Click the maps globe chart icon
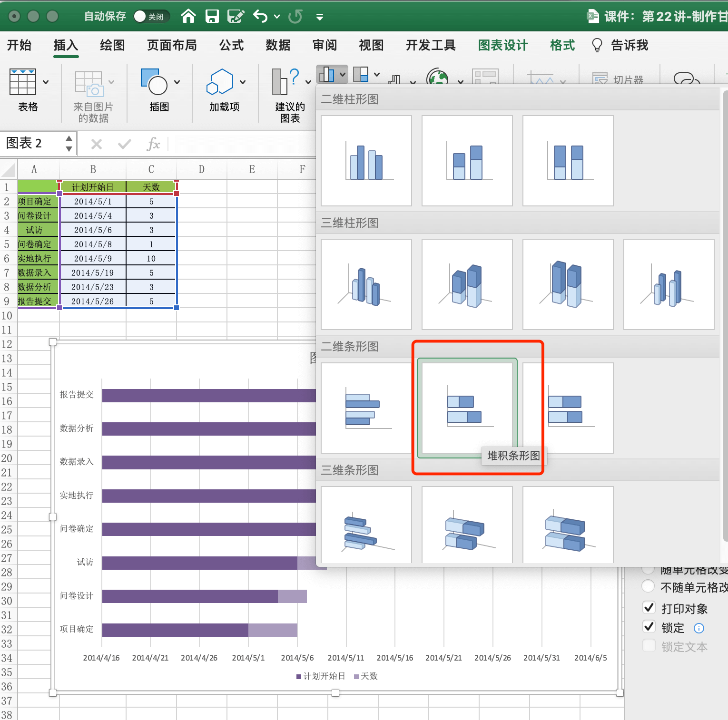Viewport: 728px width, 720px height. pos(437,76)
